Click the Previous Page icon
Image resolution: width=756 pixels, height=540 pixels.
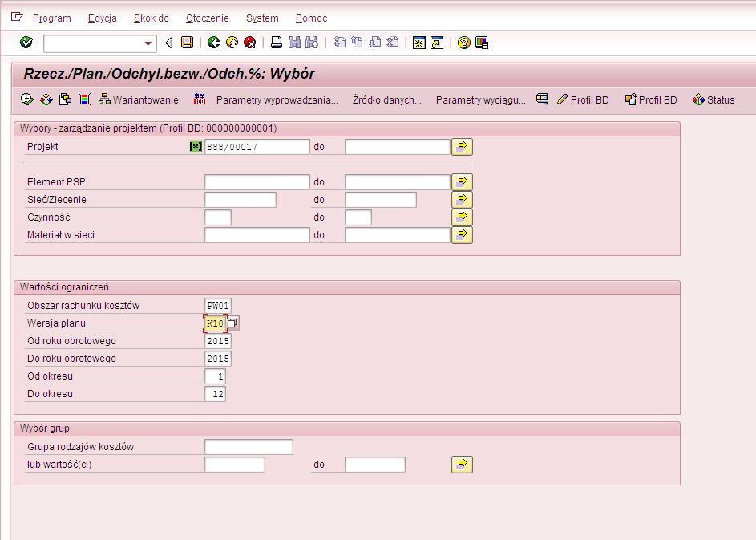[358, 43]
